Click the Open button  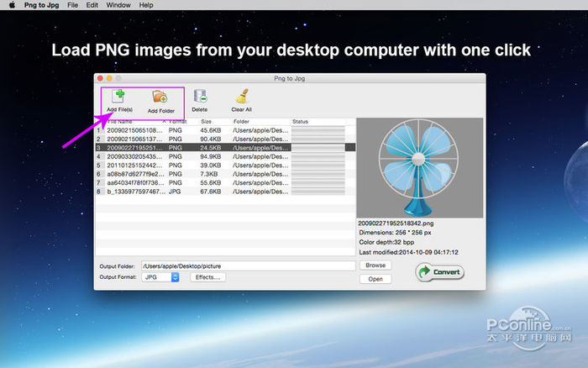tap(375, 279)
